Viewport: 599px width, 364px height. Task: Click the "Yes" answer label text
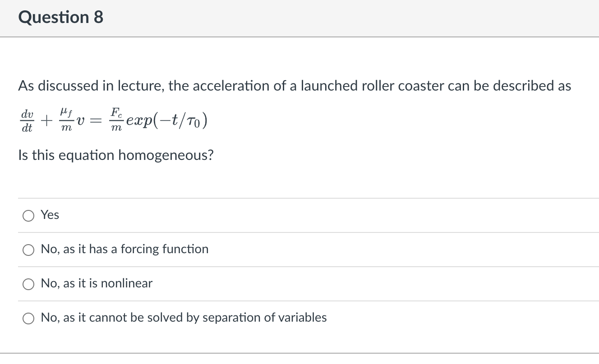[50, 215]
